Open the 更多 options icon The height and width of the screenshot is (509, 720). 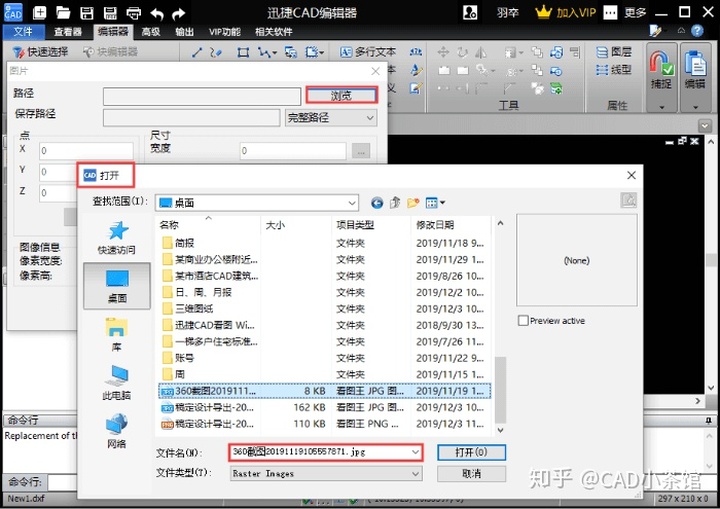(610, 12)
